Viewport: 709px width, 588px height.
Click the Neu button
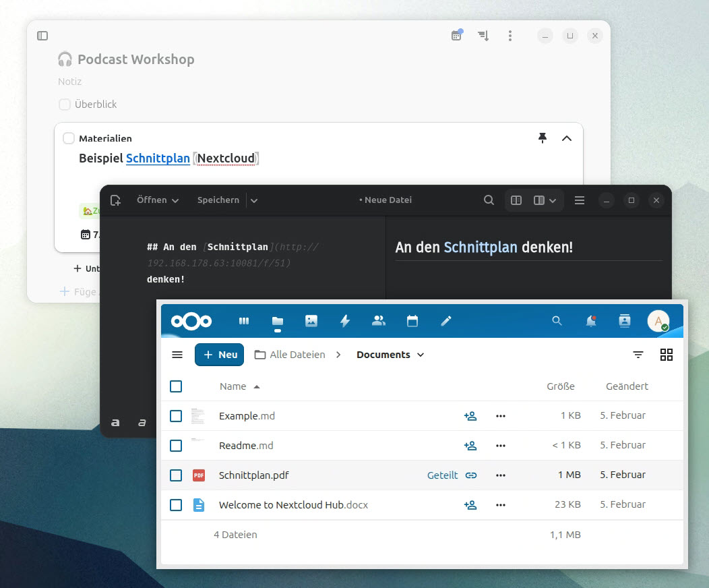[219, 355]
